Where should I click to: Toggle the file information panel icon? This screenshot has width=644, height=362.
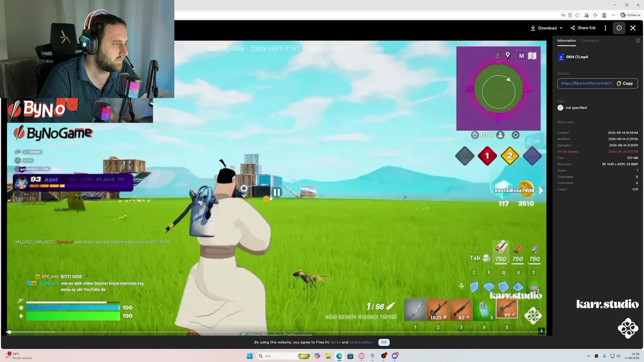pos(619,28)
